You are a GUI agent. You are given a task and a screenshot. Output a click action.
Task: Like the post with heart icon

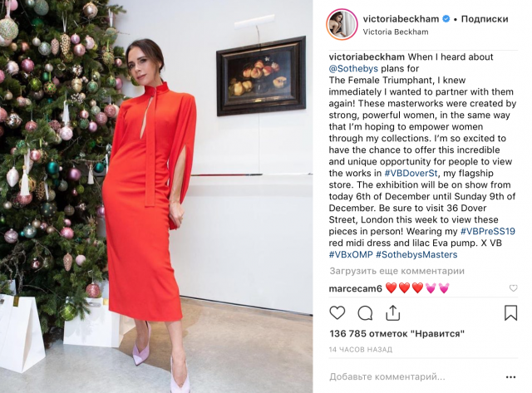click(337, 312)
